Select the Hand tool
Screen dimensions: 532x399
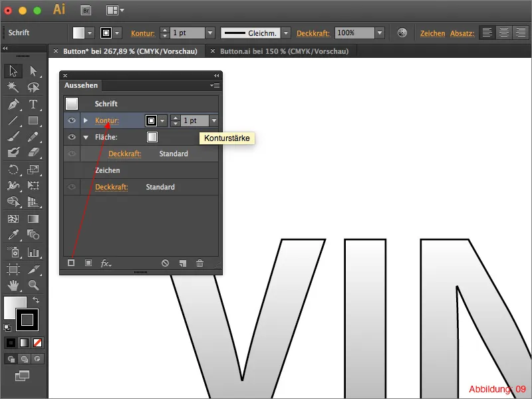[13, 285]
